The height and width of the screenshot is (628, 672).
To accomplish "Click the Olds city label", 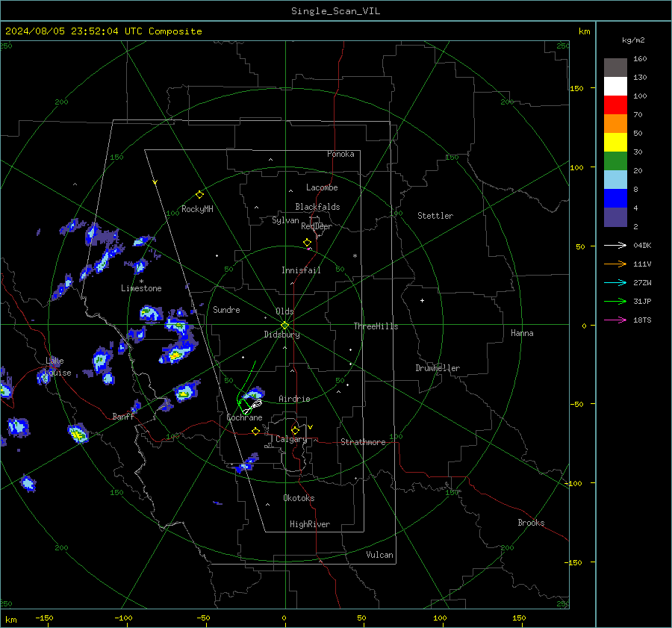I will pyautogui.click(x=284, y=311).
